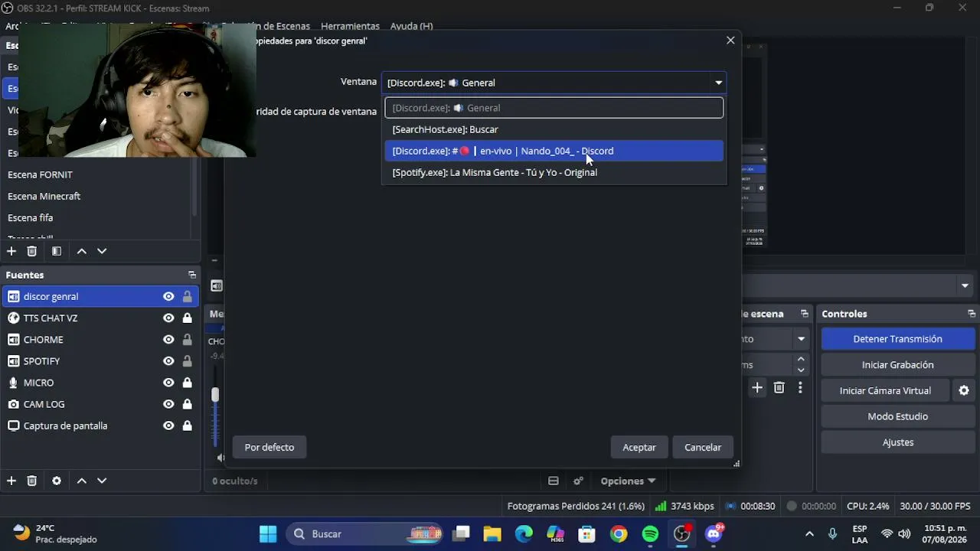The height and width of the screenshot is (551, 980).
Task: Open virtual camera settings gear icon
Action: point(964,390)
